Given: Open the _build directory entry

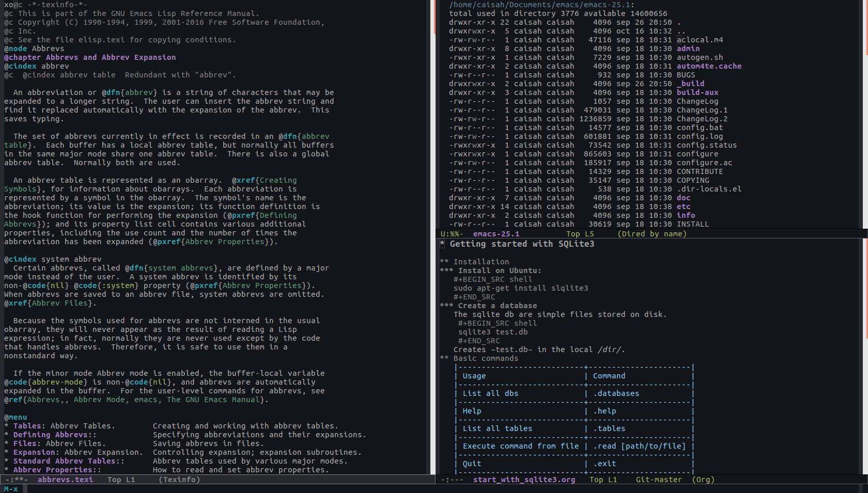Looking at the screenshot, I should 691,84.
